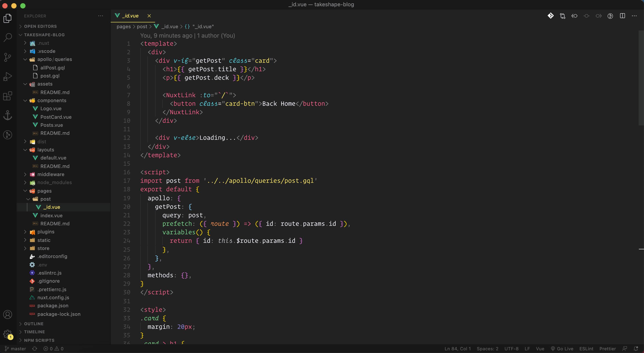Click Prettier status bar item

pyautogui.click(x=607, y=349)
